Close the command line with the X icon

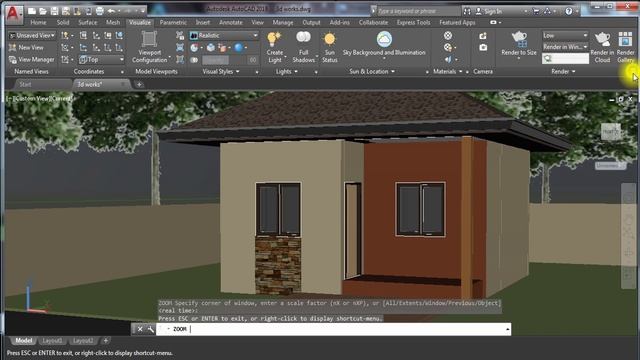(140, 329)
